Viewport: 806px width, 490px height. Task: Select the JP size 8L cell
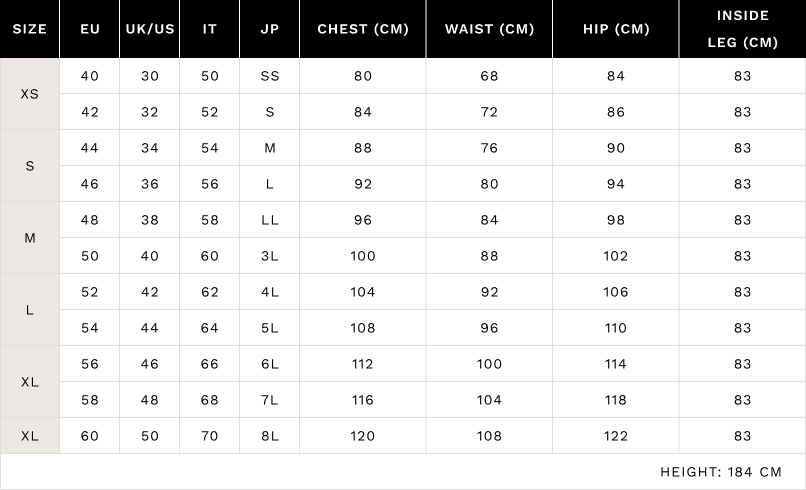(270, 436)
